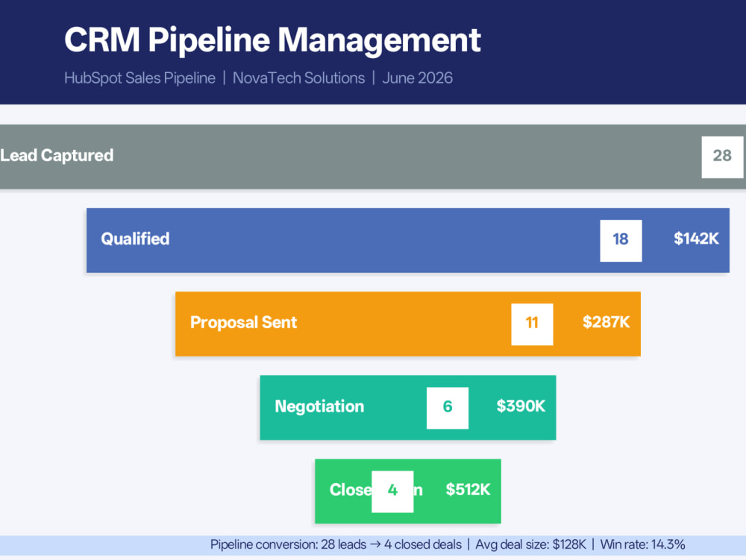This screenshot has width=746, height=560.
Task: Click the 4 count box in the Closed stage
Action: point(392,491)
